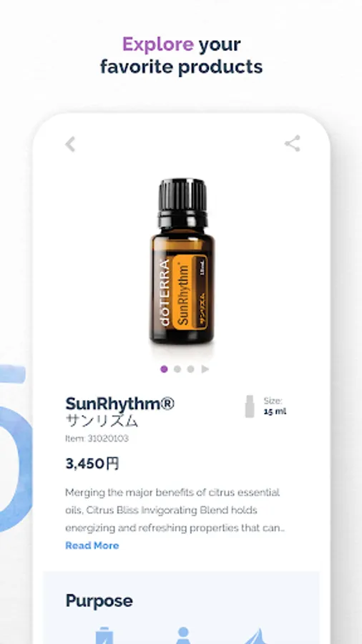362x644 pixels.
Task: Select the person purpose icon
Action: click(183, 635)
